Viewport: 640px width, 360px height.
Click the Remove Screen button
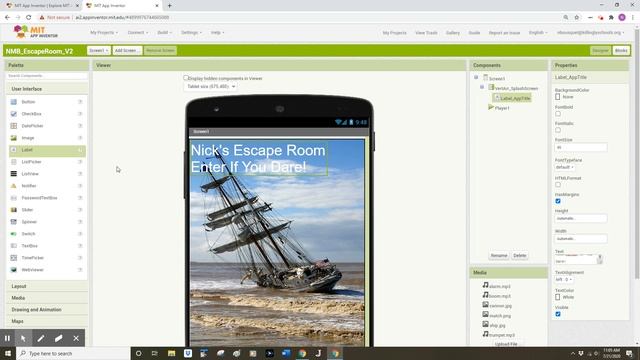click(x=160, y=51)
